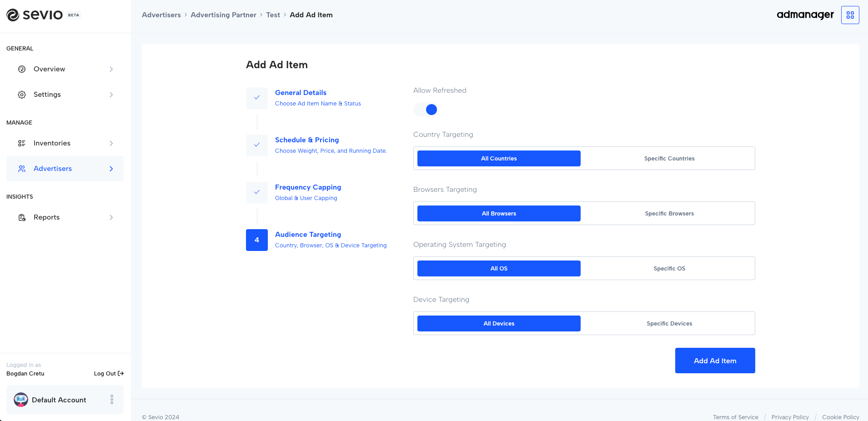Expand the Reports chevron arrow

click(111, 217)
